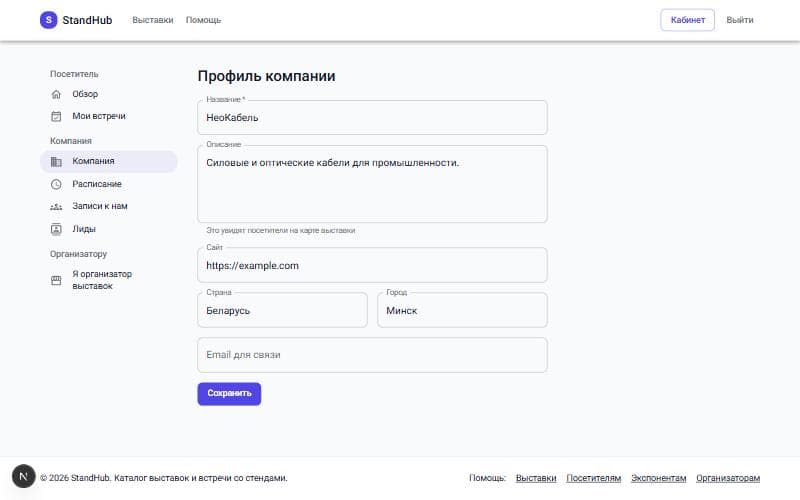Click the StandHub logo icon
The width and height of the screenshot is (800, 500).
pos(48,20)
